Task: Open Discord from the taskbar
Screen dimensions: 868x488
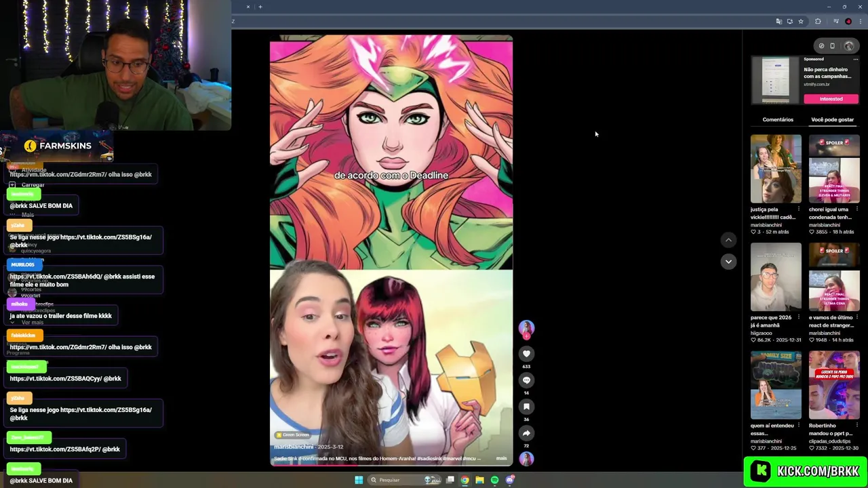Action: [x=510, y=480]
